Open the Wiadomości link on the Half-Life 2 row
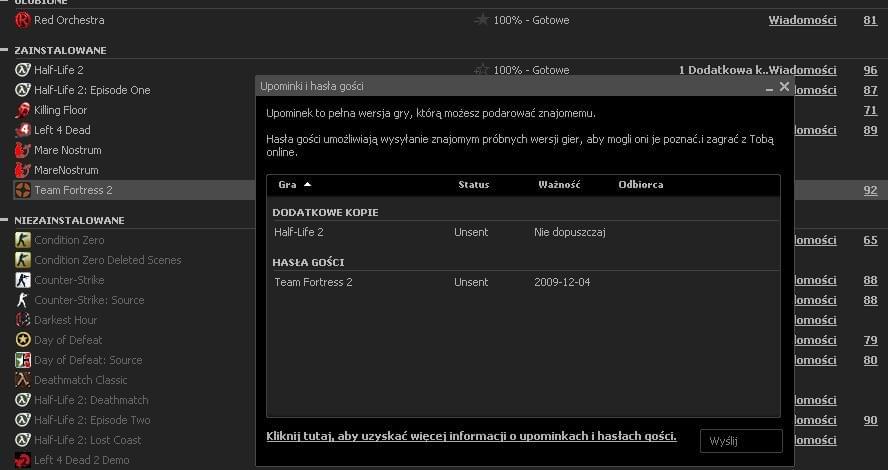Image resolution: width=888 pixels, height=470 pixels. pyautogui.click(x=802, y=70)
